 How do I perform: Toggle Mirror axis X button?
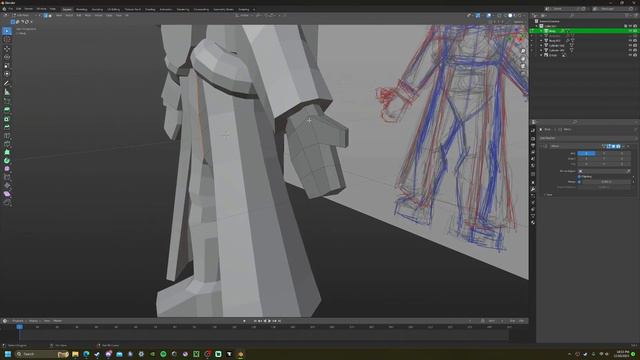click(x=586, y=153)
